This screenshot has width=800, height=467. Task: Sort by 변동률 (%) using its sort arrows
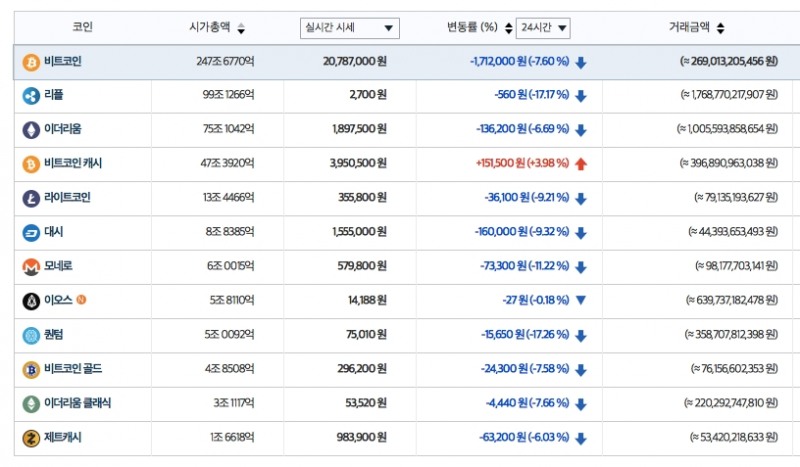pos(508,29)
